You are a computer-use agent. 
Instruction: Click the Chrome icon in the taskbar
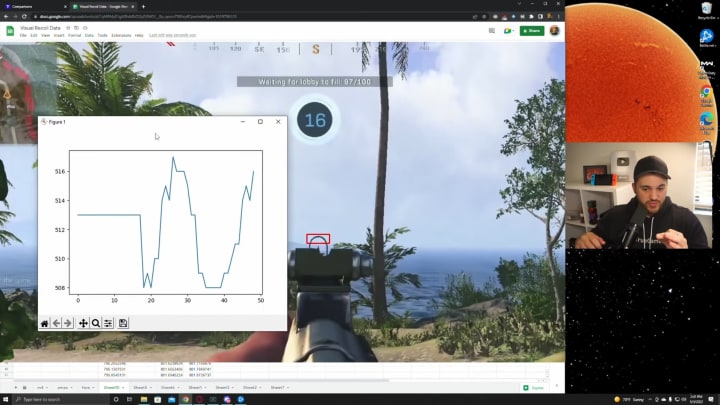point(185,399)
